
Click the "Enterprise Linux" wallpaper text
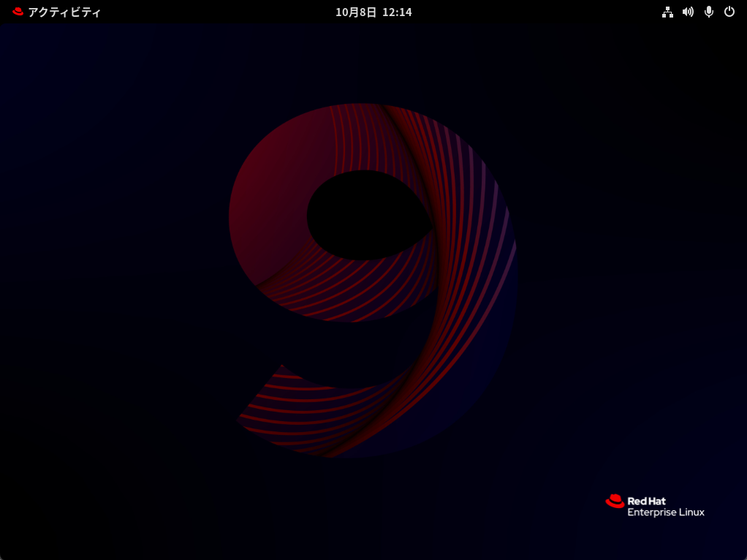[x=666, y=512]
